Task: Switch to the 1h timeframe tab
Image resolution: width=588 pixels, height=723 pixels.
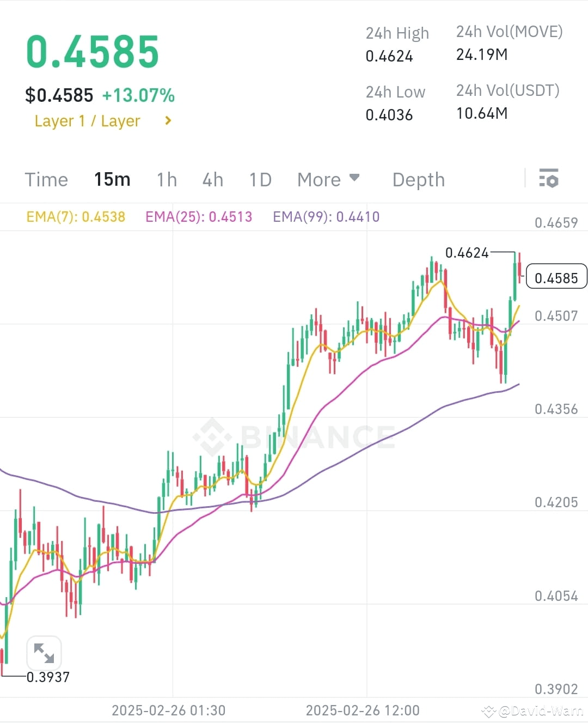Action: pos(167,179)
